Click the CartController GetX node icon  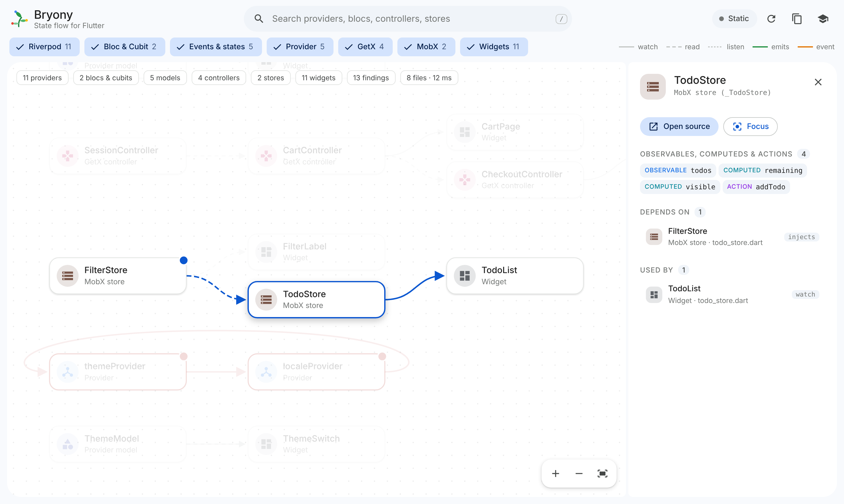(266, 156)
